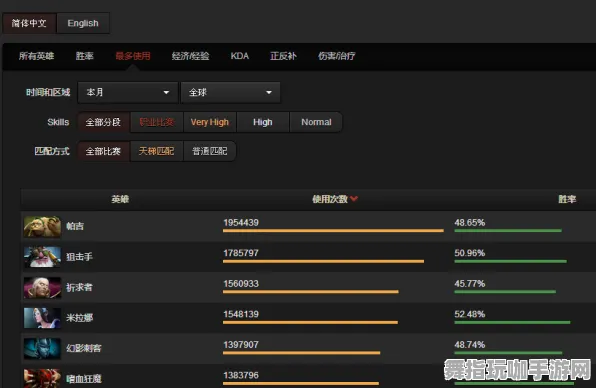Click the orange usage bar for 狙击手
The image size is (596, 388).
(323, 261)
